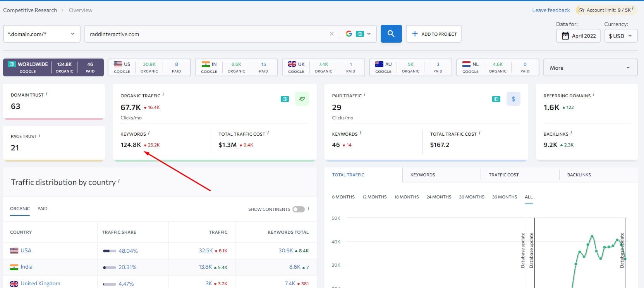
Task: Click the Account limit gauge icon
Action: [x=581, y=10]
